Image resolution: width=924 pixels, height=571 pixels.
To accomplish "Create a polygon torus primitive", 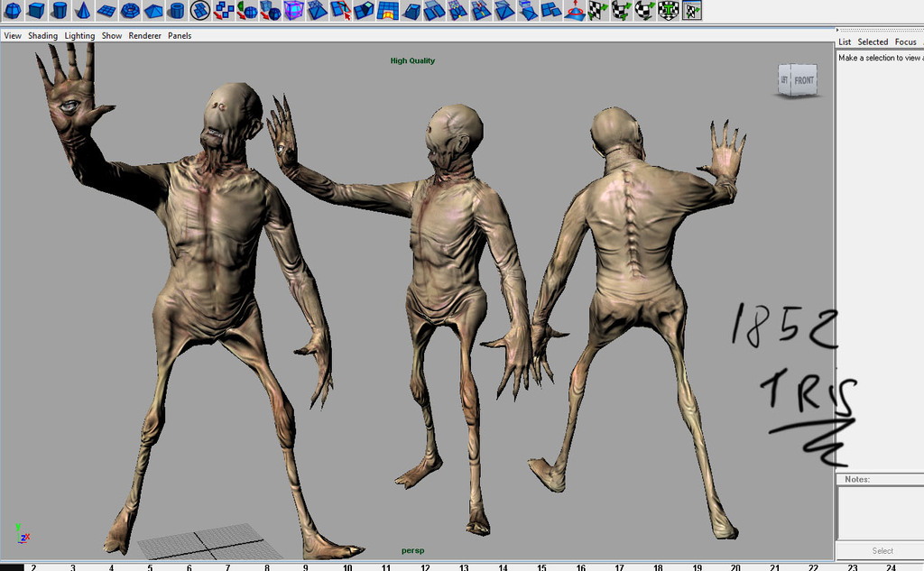I will pos(130,11).
